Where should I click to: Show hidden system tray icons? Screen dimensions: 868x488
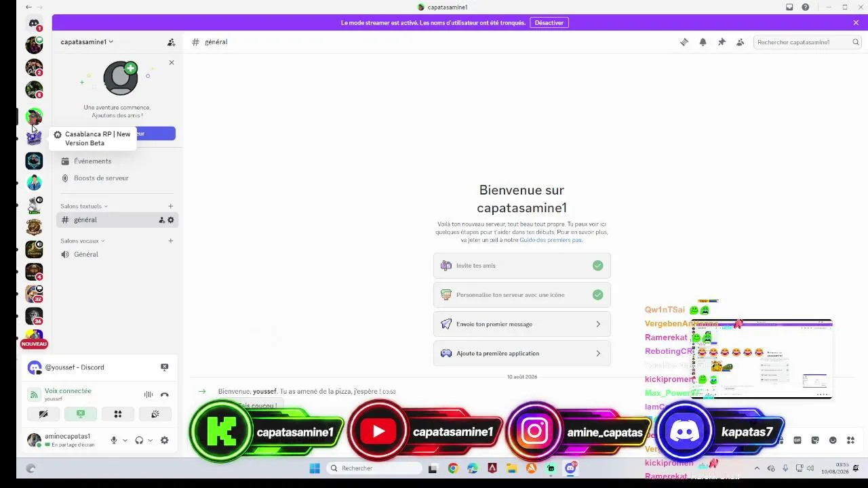tap(757, 468)
